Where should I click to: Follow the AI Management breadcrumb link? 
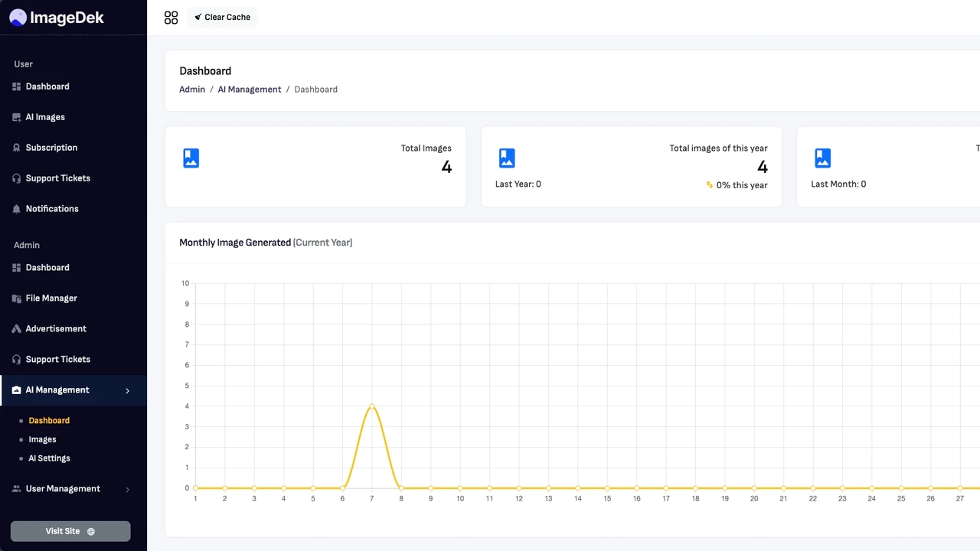250,90
